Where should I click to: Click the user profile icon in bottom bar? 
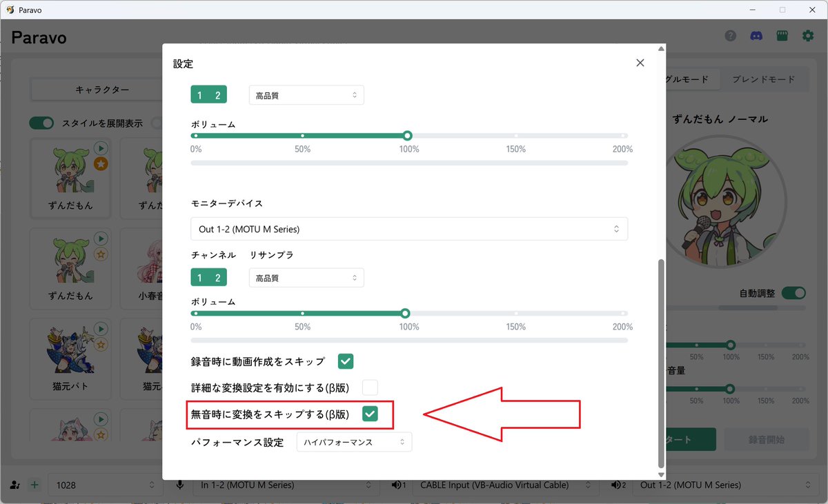click(16, 485)
